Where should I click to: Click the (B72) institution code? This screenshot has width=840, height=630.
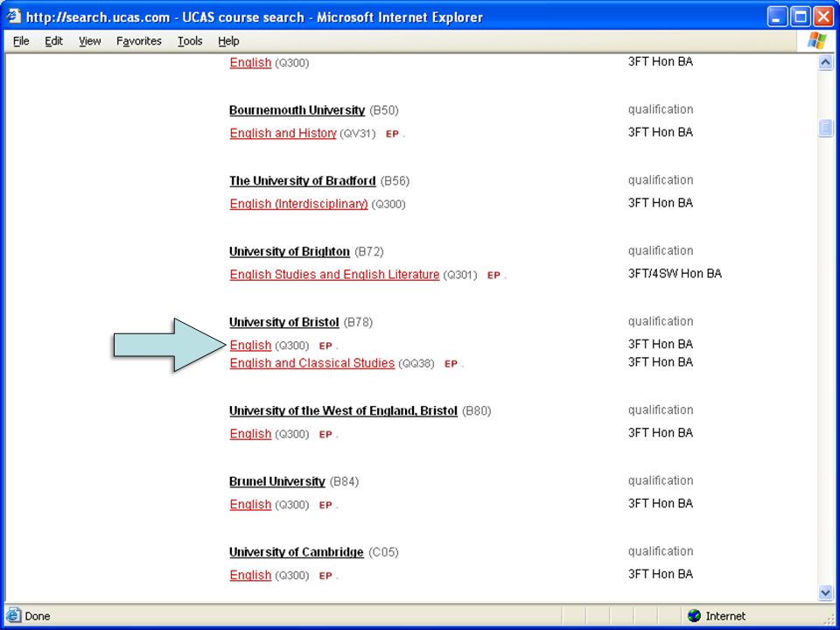pyautogui.click(x=369, y=252)
